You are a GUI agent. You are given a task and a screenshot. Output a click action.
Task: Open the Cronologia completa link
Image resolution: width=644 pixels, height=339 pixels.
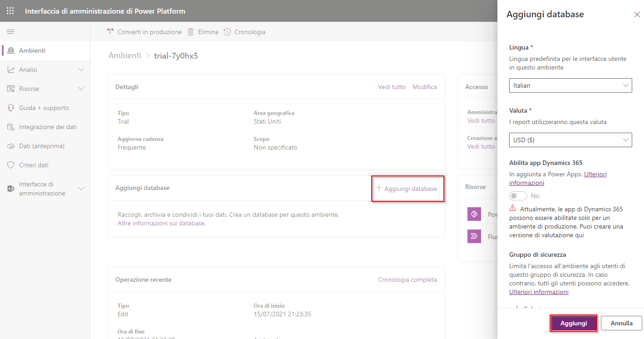pos(408,279)
